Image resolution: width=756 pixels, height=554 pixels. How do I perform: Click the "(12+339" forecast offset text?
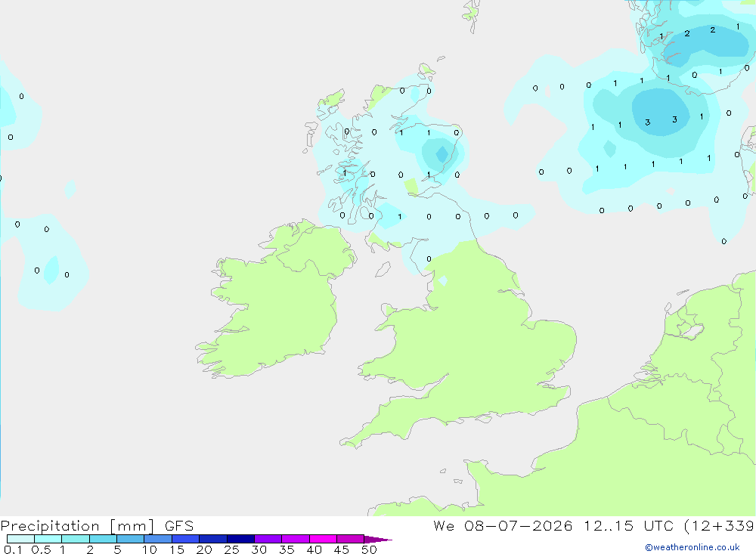[x=720, y=526]
